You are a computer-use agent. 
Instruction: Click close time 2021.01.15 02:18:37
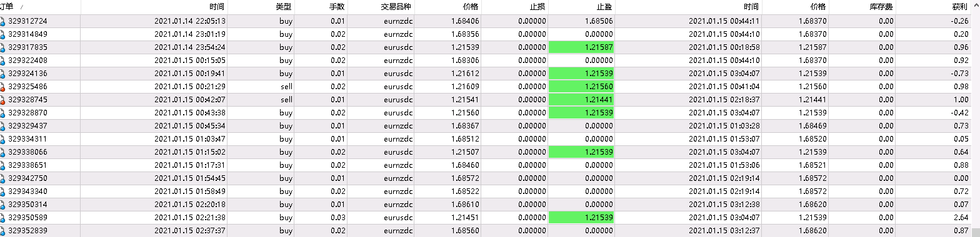tap(724, 99)
